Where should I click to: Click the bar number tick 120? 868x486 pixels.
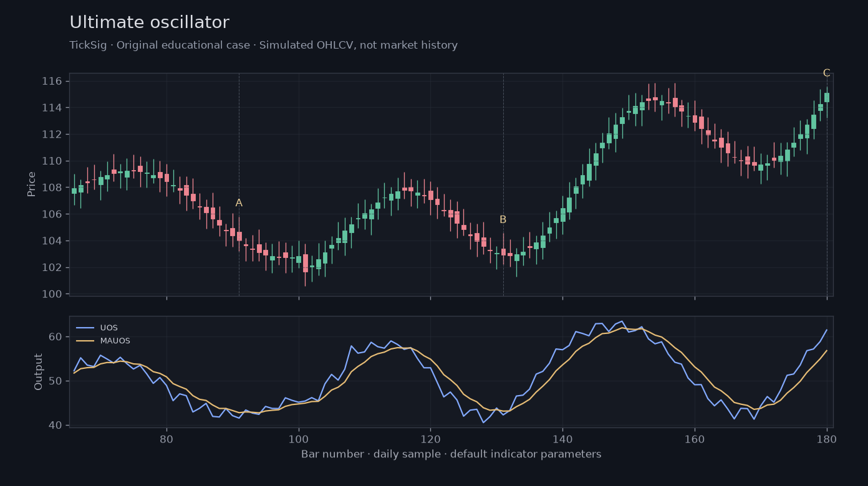pos(430,438)
